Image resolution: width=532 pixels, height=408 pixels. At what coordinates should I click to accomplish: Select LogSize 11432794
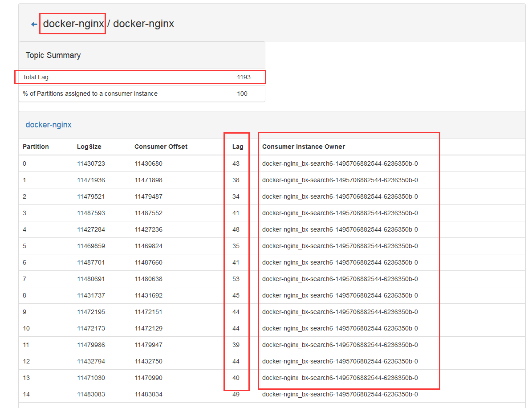91,362
